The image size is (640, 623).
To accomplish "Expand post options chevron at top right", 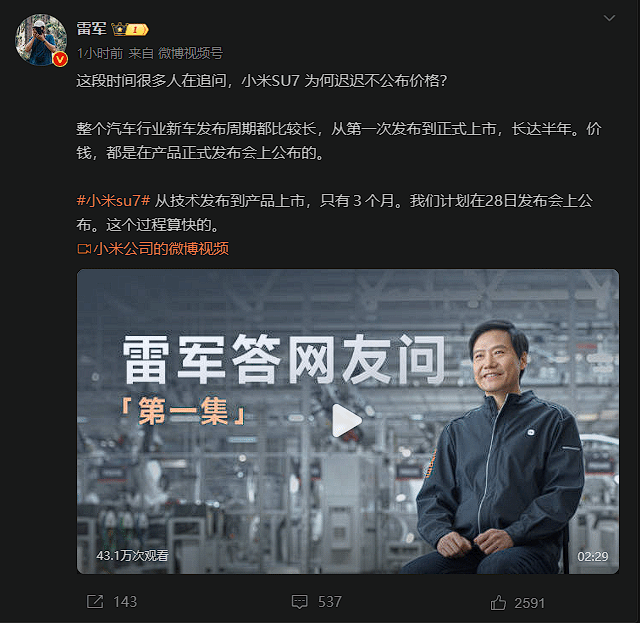I will tap(609, 18).
